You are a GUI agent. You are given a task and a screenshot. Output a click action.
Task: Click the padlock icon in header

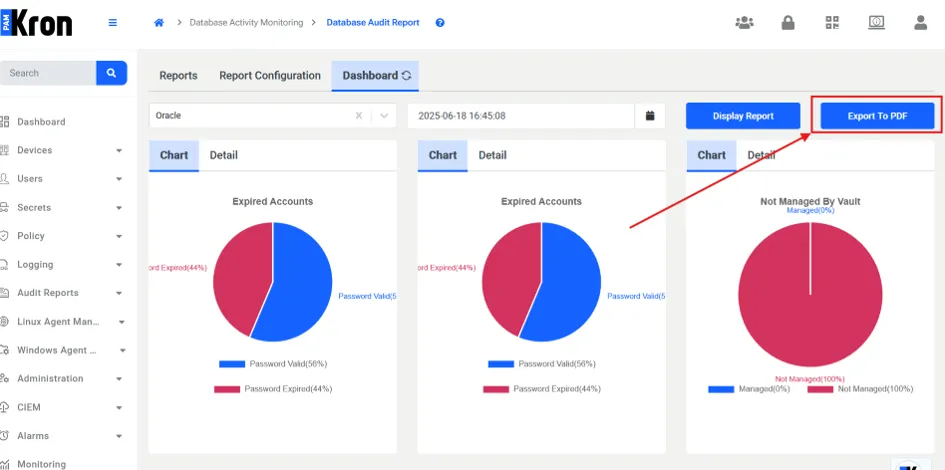(788, 23)
